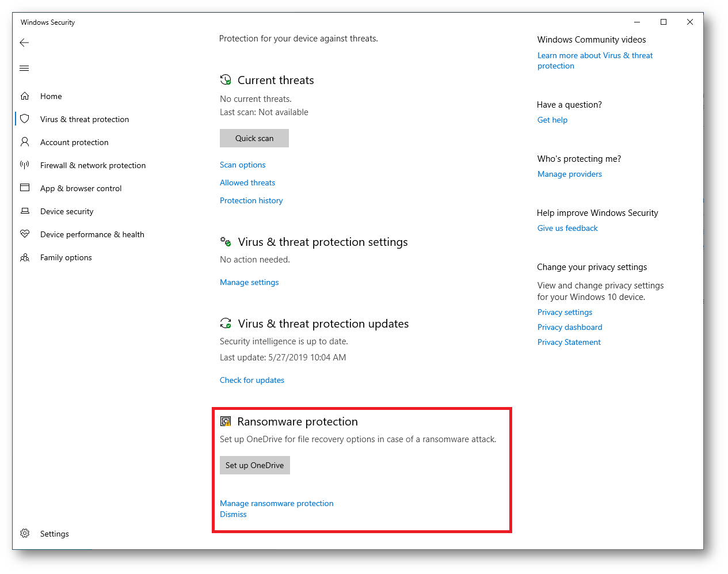Open Manage ransomware protection link

point(277,503)
